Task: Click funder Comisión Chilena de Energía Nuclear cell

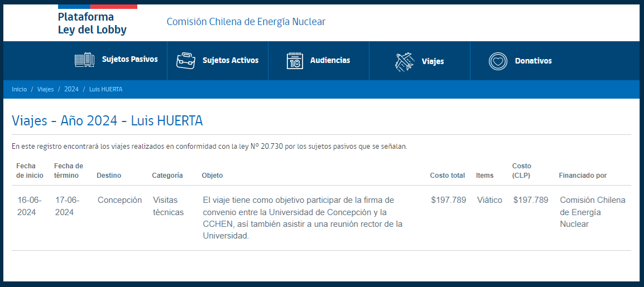Action: [593, 212]
